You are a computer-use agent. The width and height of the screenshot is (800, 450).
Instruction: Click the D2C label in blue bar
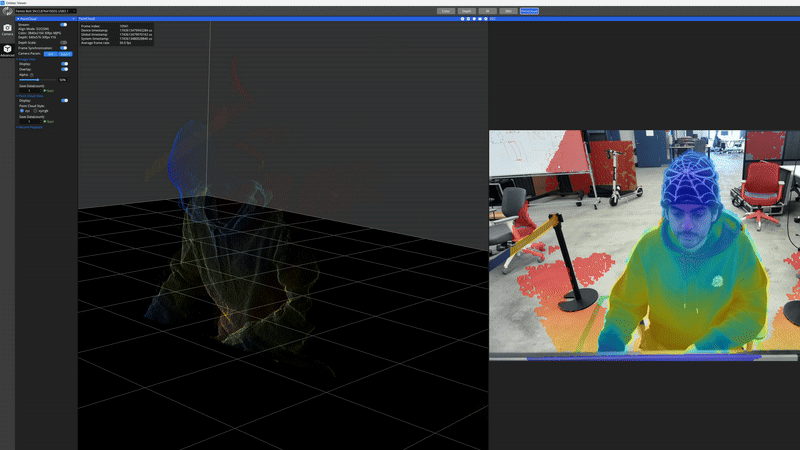[x=492, y=19]
